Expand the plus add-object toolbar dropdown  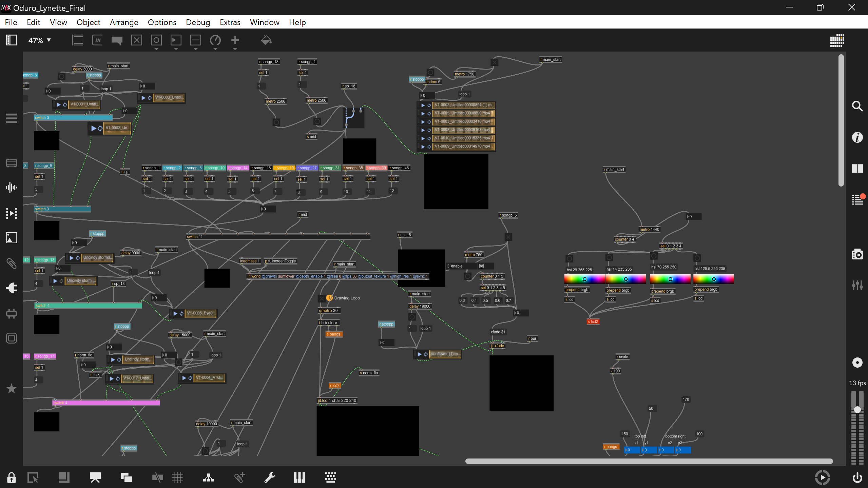click(235, 49)
